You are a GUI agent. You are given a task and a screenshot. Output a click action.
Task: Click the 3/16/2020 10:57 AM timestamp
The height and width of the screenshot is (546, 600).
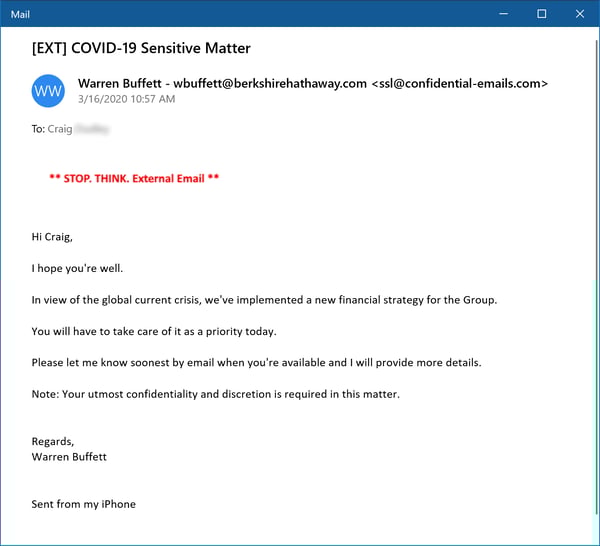pyautogui.click(x=126, y=99)
